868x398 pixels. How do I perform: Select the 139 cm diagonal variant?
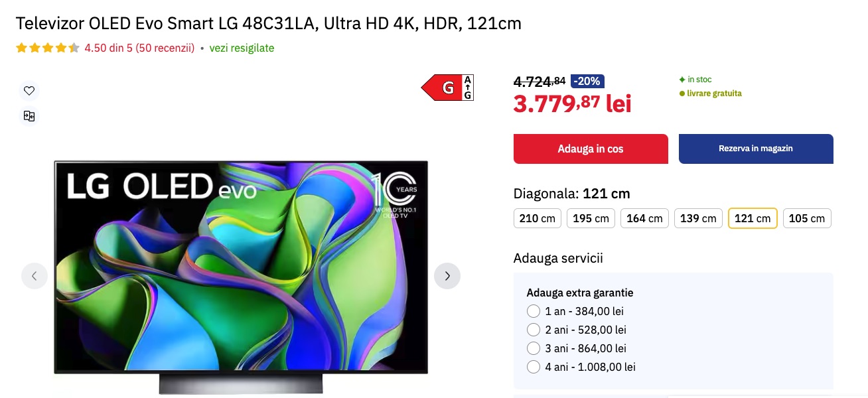pyautogui.click(x=699, y=218)
